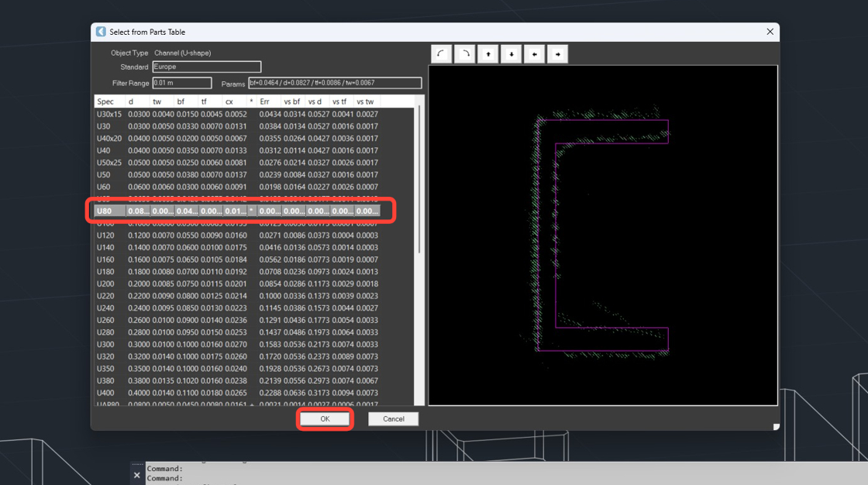
Task: Click the Filter Range field 0.01 m
Action: click(x=181, y=83)
